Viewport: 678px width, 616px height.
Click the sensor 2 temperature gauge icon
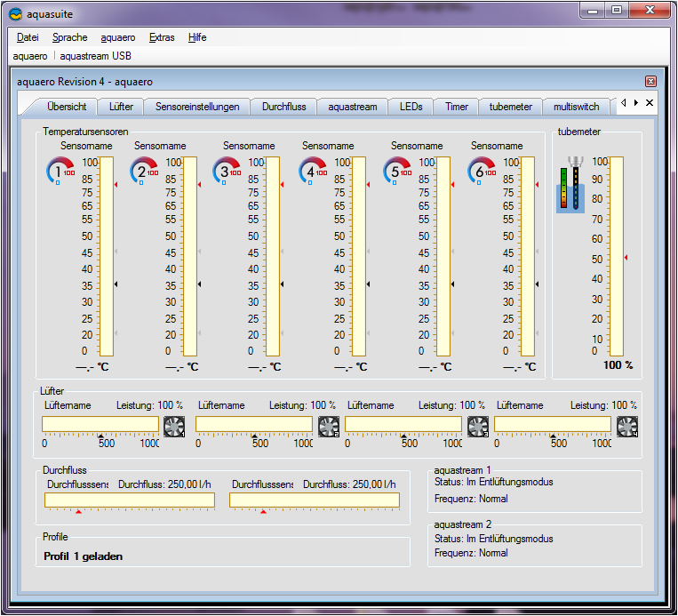[x=144, y=170]
